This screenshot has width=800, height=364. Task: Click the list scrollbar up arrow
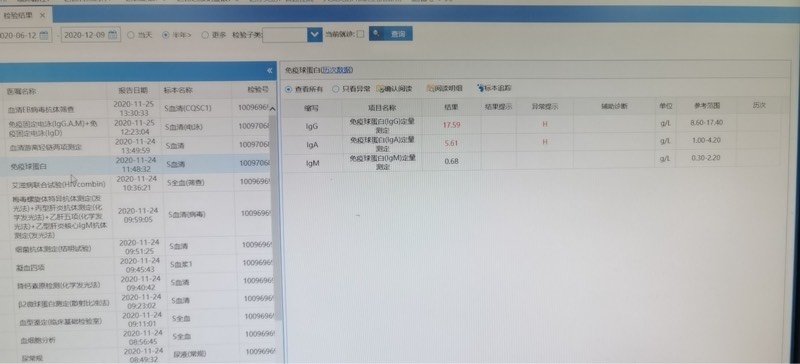click(x=272, y=108)
